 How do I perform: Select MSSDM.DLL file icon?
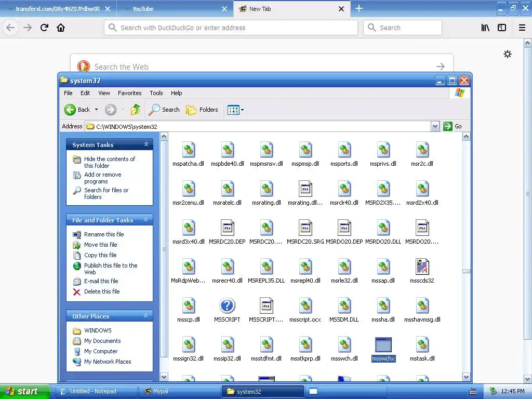pos(344,305)
